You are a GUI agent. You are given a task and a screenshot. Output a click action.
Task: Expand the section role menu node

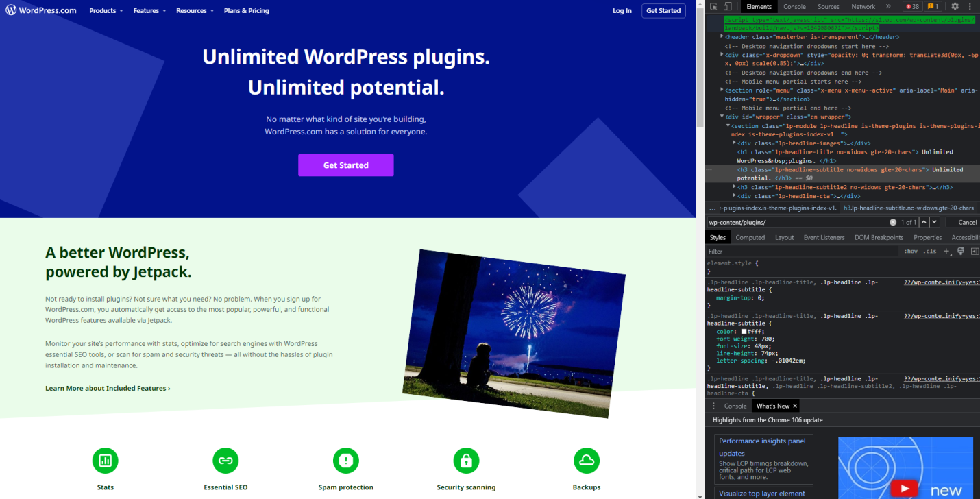tap(722, 90)
